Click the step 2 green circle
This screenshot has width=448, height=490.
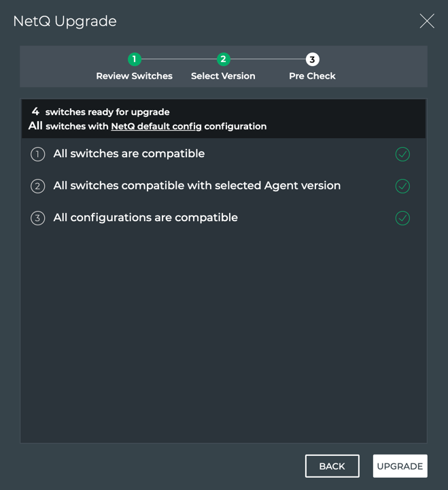coord(223,59)
